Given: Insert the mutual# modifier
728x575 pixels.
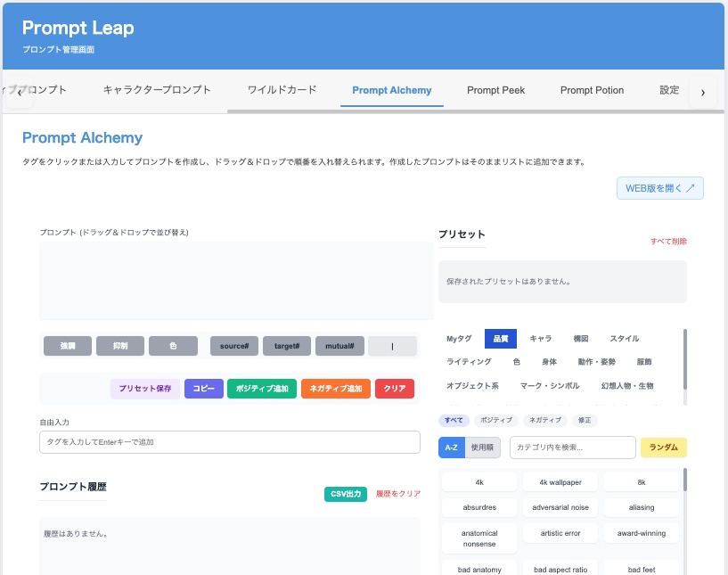Looking at the screenshot, I should tap(339, 346).
